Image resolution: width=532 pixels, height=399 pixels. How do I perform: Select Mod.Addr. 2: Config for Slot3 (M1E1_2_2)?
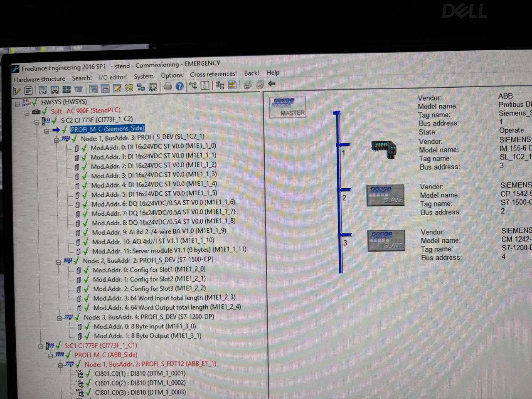coord(150,288)
